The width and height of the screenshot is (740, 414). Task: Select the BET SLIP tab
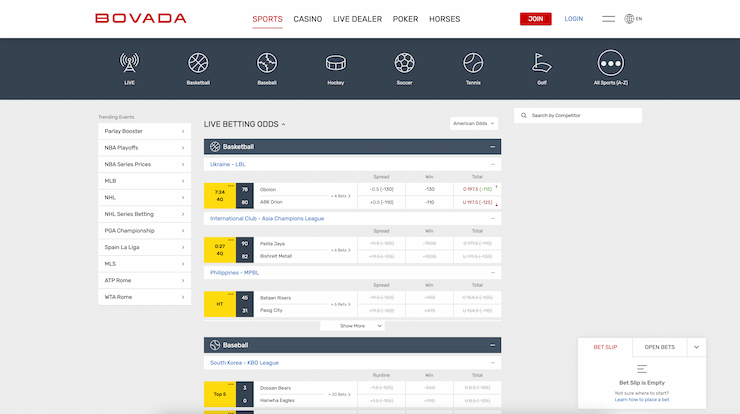pos(605,347)
